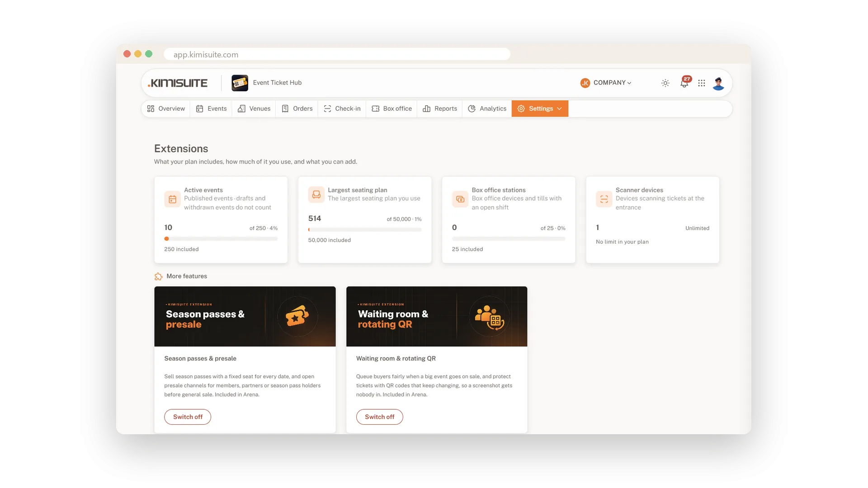
Task: Open the Analytics tab
Action: (487, 109)
